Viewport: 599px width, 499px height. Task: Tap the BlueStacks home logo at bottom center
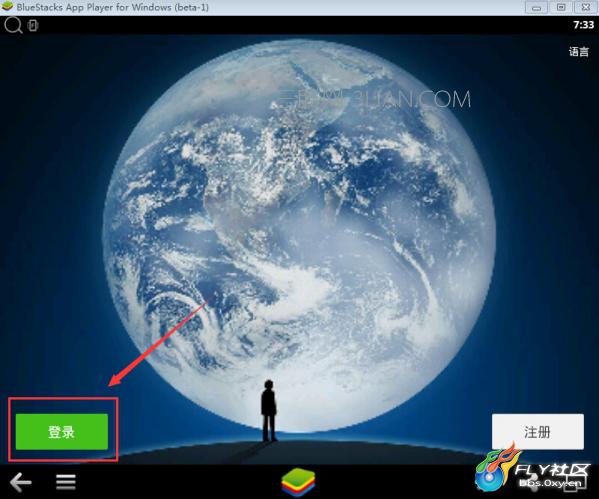[298, 482]
